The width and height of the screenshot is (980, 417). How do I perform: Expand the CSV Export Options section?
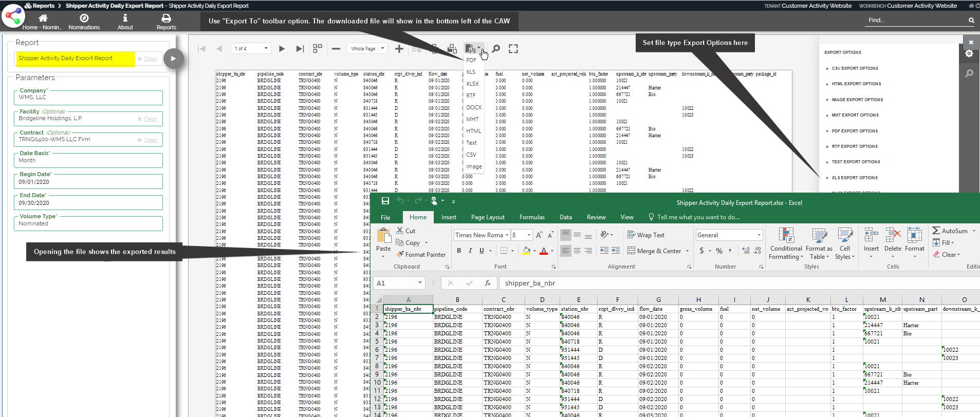pyautogui.click(x=854, y=68)
